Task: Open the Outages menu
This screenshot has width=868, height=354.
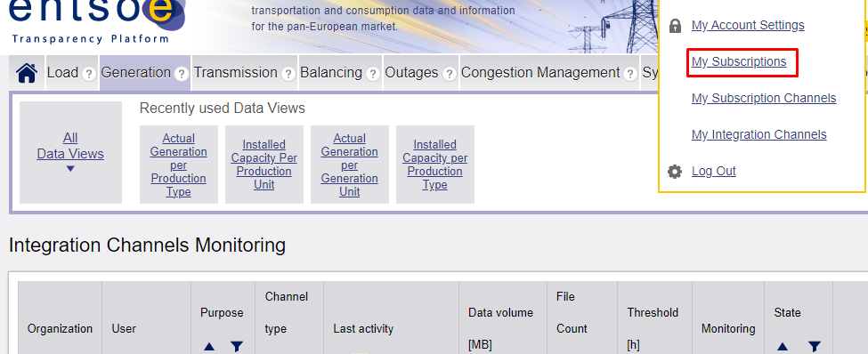Action: [x=411, y=72]
